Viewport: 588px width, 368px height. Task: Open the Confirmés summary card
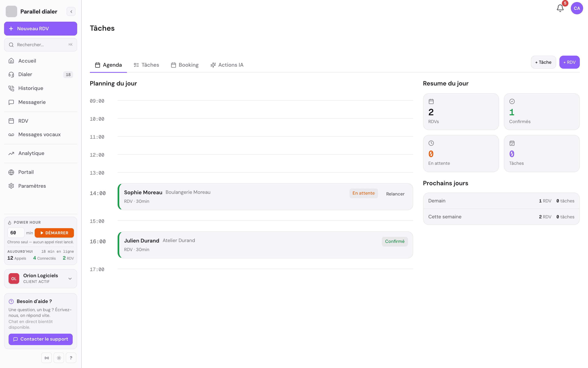(542, 111)
